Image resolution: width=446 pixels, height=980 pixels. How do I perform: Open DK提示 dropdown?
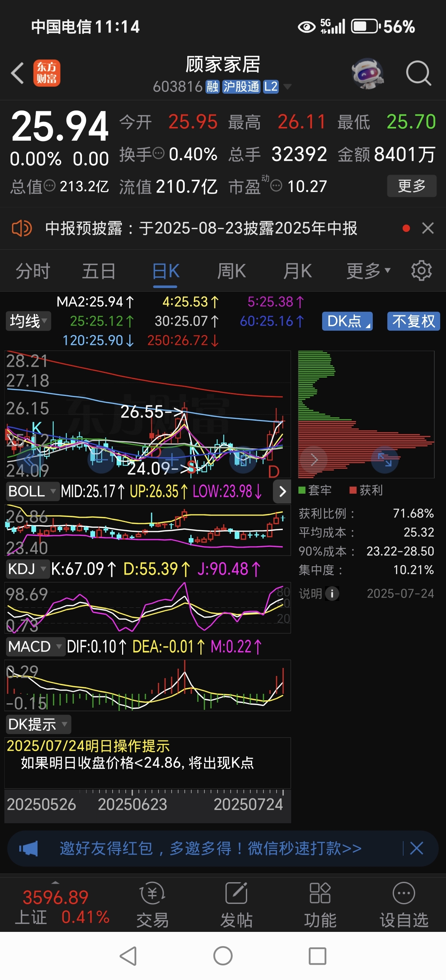tap(38, 724)
